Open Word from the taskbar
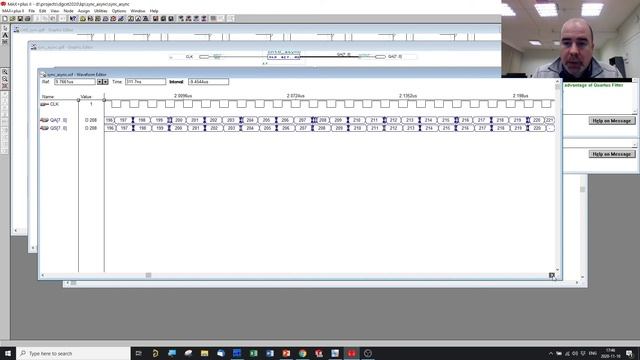The width and height of the screenshot is (640, 360). coord(270,353)
